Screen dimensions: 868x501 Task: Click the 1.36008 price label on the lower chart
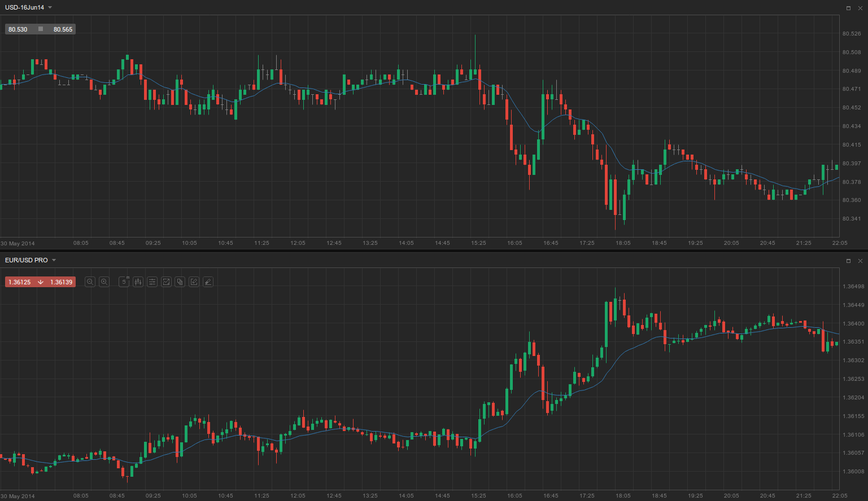coord(853,472)
